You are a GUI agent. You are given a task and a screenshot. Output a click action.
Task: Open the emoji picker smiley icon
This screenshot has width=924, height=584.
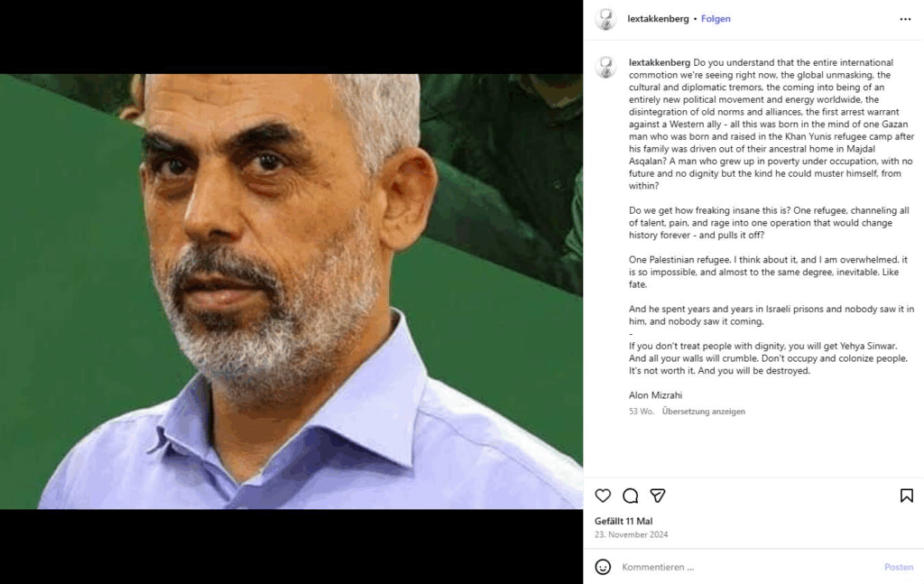click(603, 567)
